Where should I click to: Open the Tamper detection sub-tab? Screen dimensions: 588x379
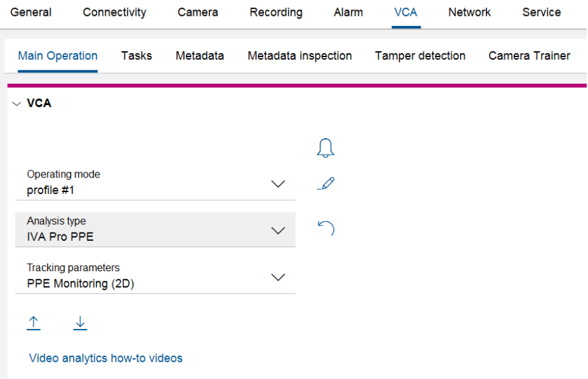pyautogui.click(x=420, y=56)
